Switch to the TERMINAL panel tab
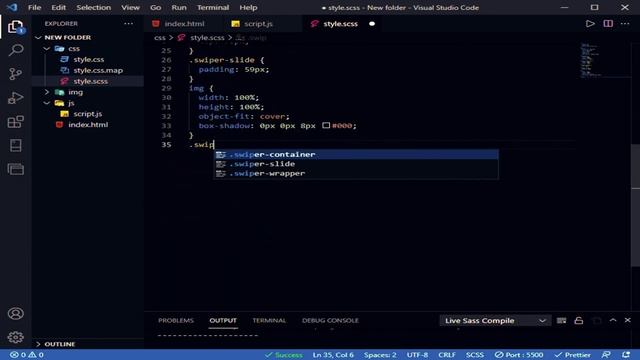Image resolution: width=640 pixels, height=360 pixels. pos(269,320)
